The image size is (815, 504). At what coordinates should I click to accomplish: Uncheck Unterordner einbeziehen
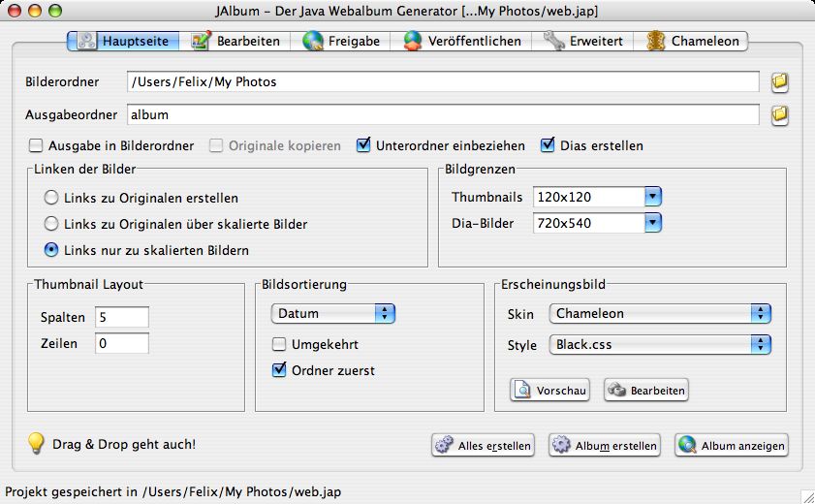point(363,145)
